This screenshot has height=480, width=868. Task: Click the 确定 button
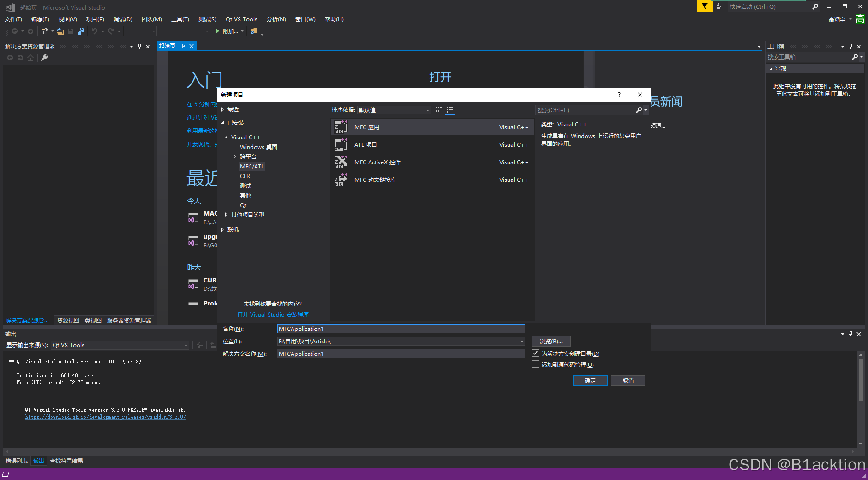tap(590, 380)
